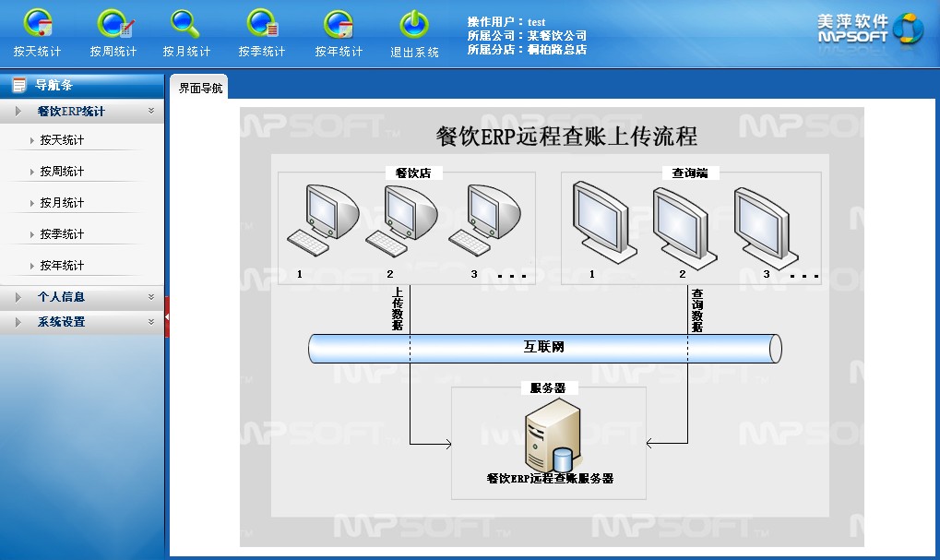Expand the 个人信息 sidebar section
This screenshot has height=560, width=940.
[x=150, y=297]
